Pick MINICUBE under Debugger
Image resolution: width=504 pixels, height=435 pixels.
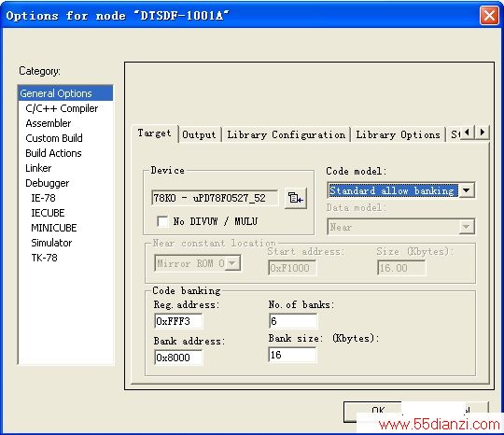[x=54, y=228]
